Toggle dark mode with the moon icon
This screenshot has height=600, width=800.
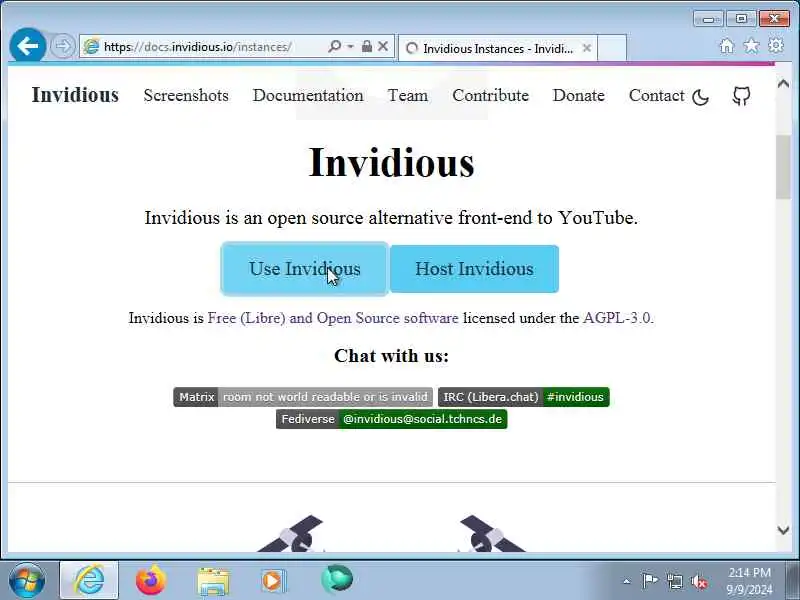click(701, 97)
